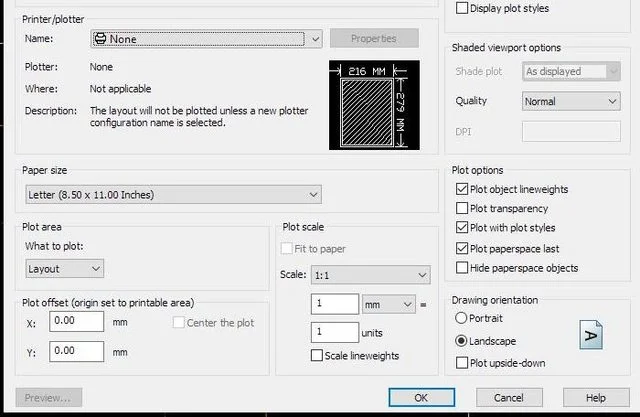Screen dimensions: 640x417
Task: Enable Plot transparency checkbox
Action: [462, 208]
